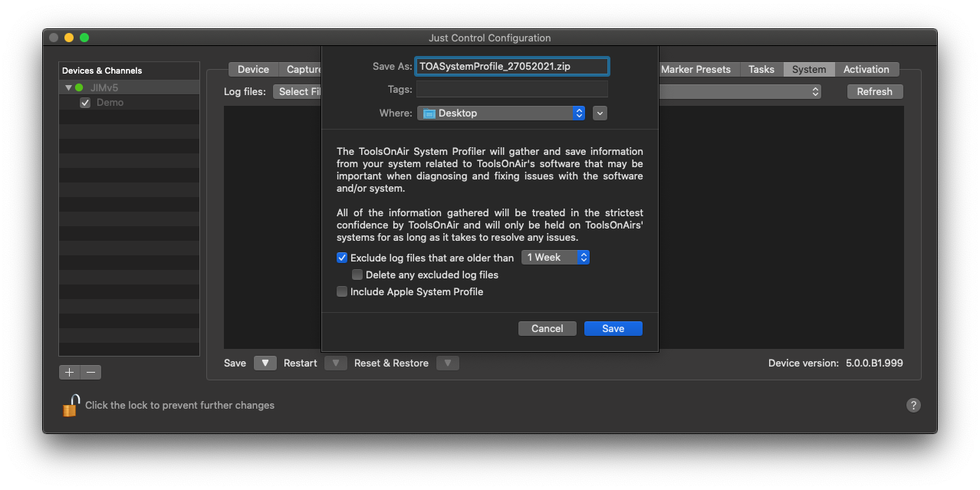Toggle the Demo channel checkbox
This screenshot has width=980, height=490.
(x=85, y=103)
